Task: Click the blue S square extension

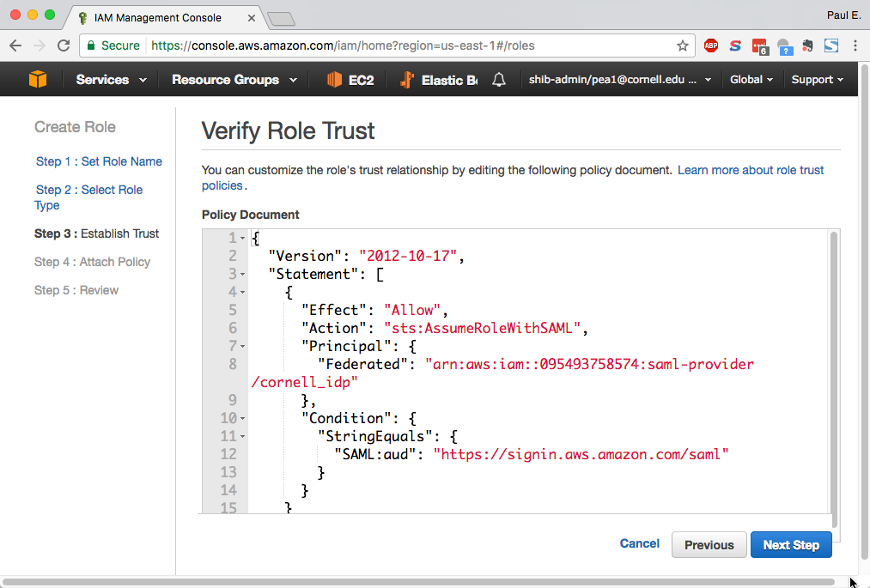Action: point(831,45)
